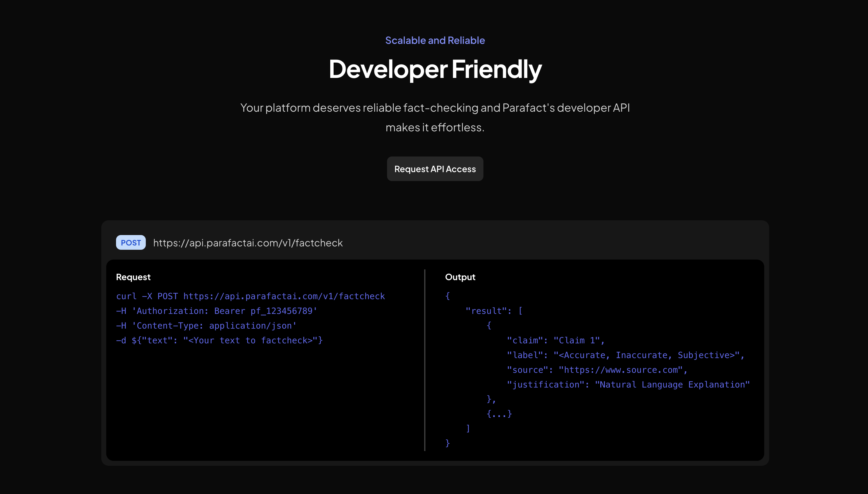
Task: Click the Developer Friendly heading
Action: coord(435,69)
